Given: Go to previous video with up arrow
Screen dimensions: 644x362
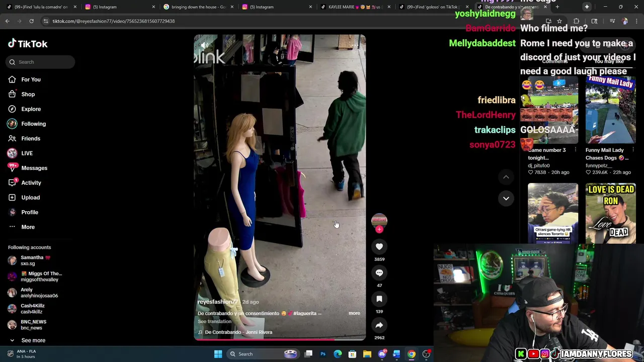Looking at the screenshot, I should [x=506, y=177].
